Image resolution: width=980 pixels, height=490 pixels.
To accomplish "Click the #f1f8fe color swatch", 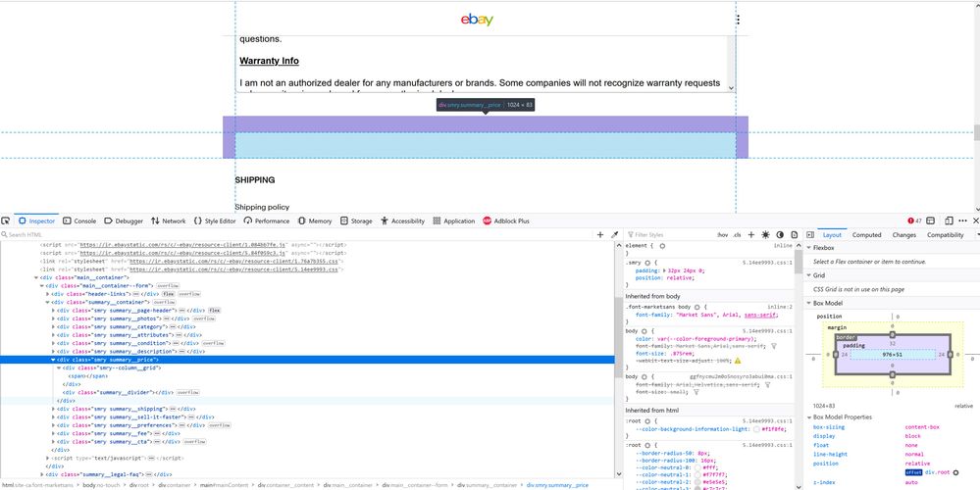I will point(756,429).
